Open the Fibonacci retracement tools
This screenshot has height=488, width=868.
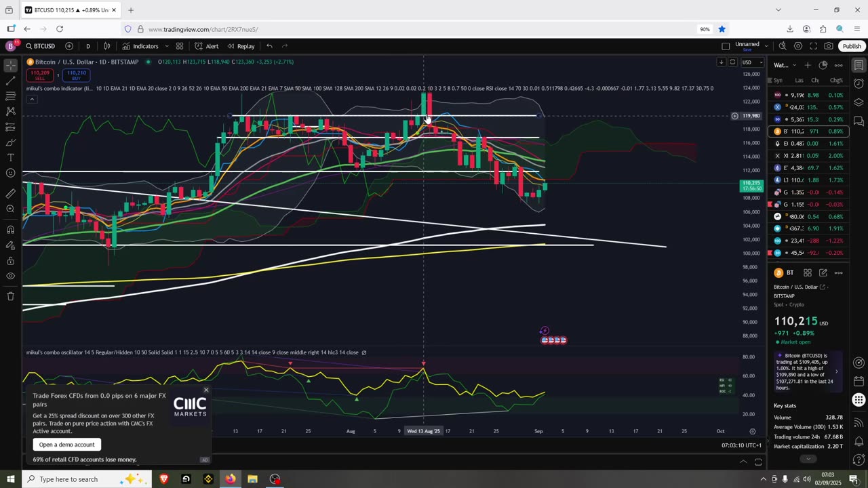(x=10, y=96)
